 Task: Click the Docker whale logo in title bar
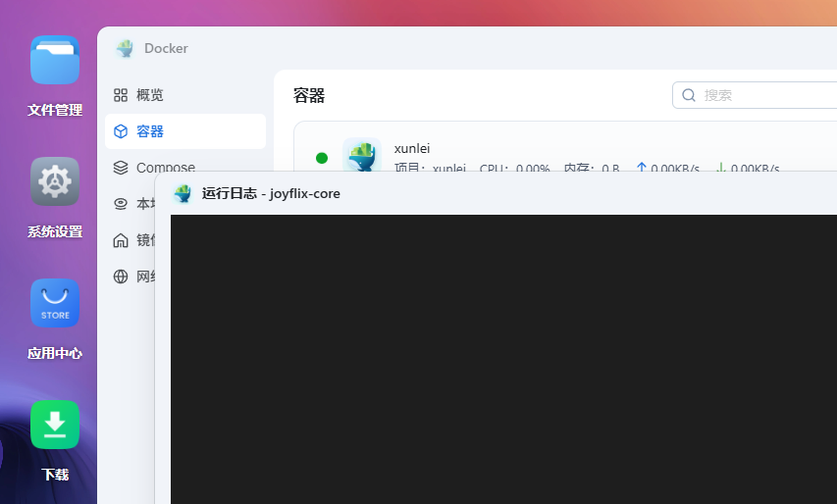tap(125, 48)
